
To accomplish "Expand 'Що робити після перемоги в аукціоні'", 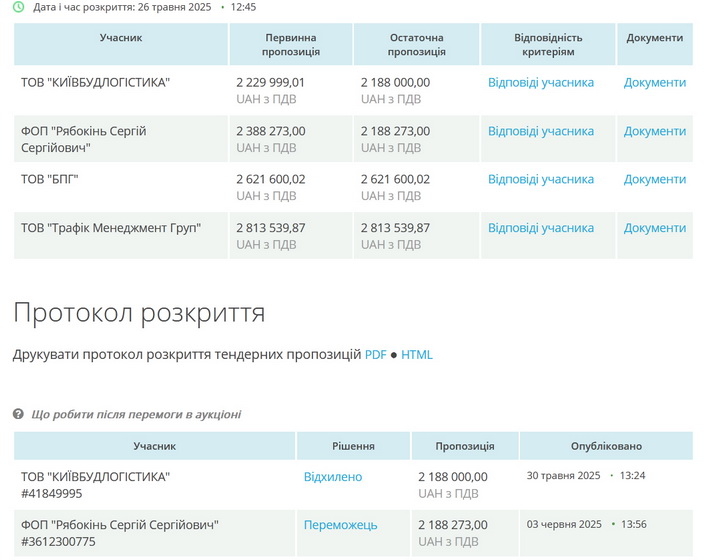I will point(136,414).
